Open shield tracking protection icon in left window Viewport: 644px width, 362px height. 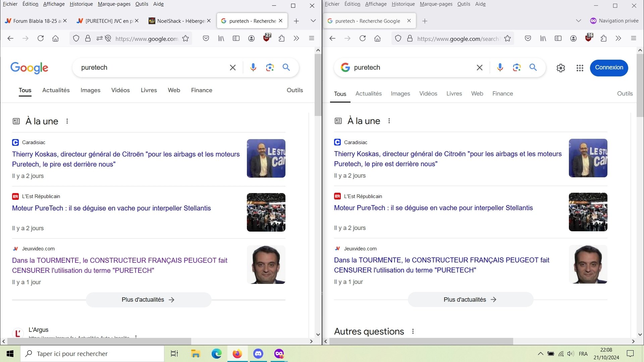pos(76,39)
